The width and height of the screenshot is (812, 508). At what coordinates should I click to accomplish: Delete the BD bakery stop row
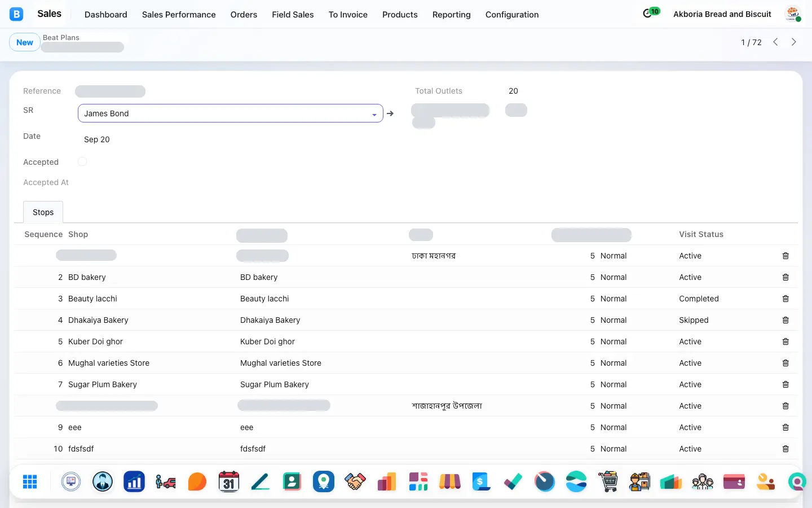click(785, 277)
